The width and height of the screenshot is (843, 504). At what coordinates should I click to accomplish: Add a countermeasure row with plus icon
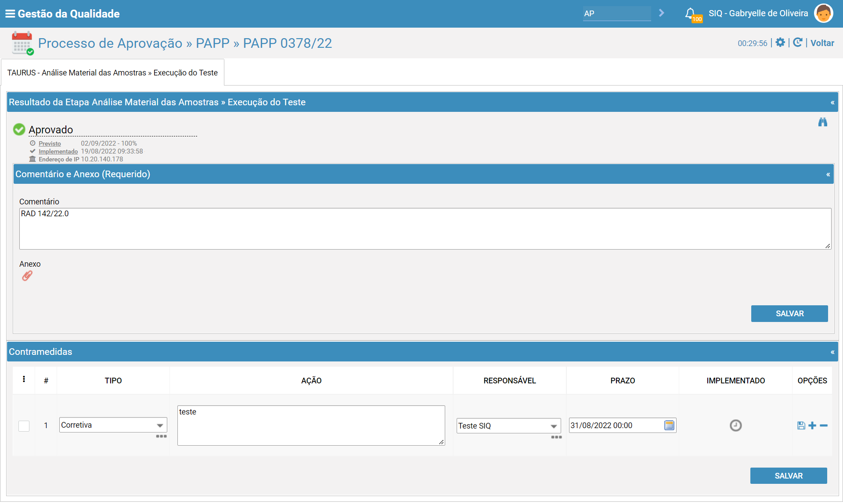click(x=812, y=425)
